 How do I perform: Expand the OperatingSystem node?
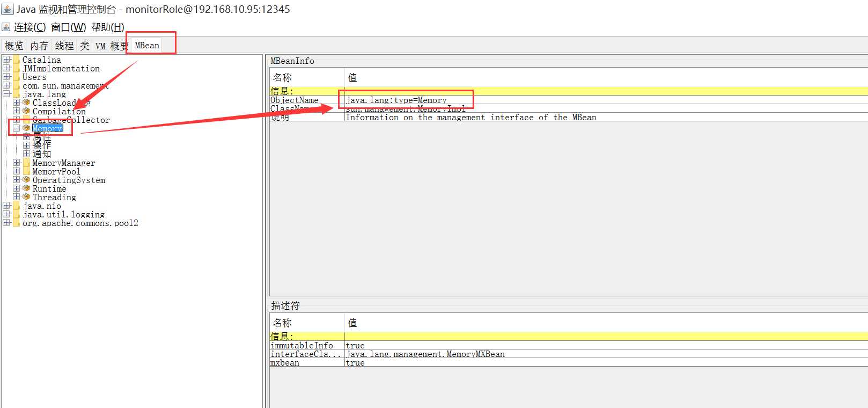tap(16, 180)
